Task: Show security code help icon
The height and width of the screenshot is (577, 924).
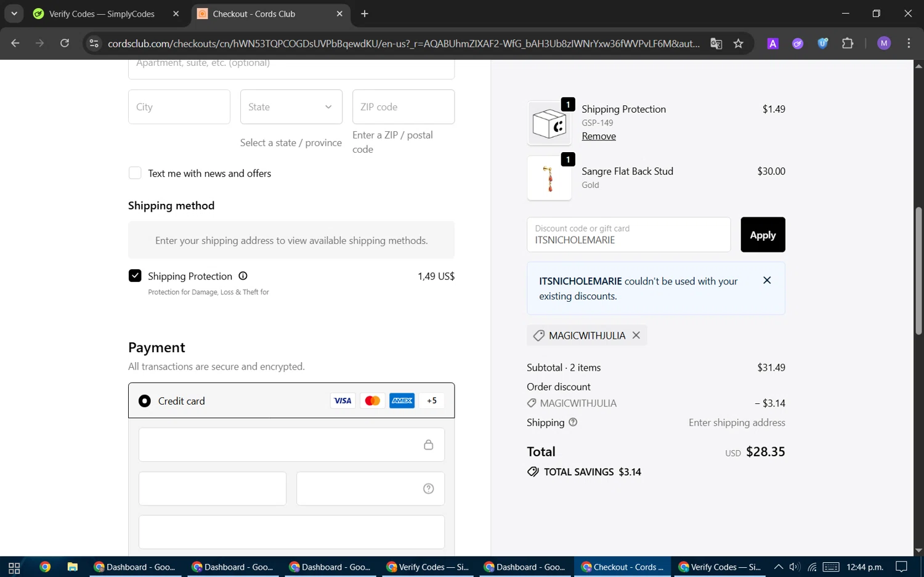Action: [x=429, y=488]
